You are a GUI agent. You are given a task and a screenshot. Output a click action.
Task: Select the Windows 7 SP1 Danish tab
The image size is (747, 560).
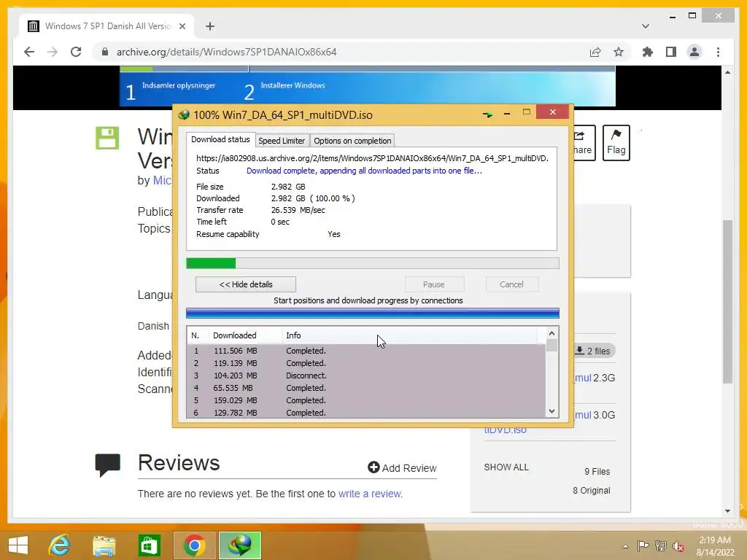click(x=107, y=26)
